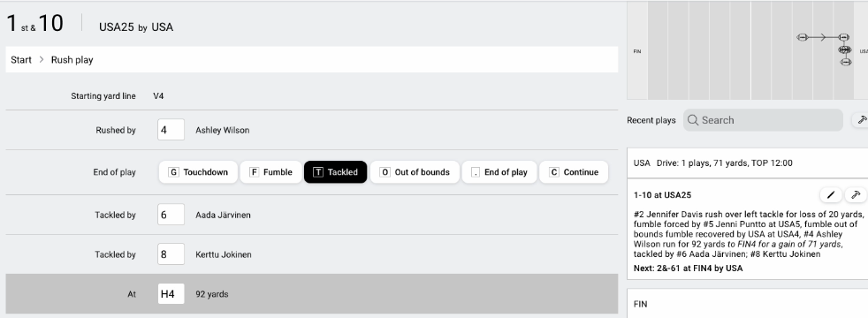This screenshot has height=318, width=868.
Task: Choose the End of play option
Action: click(499, 172)
